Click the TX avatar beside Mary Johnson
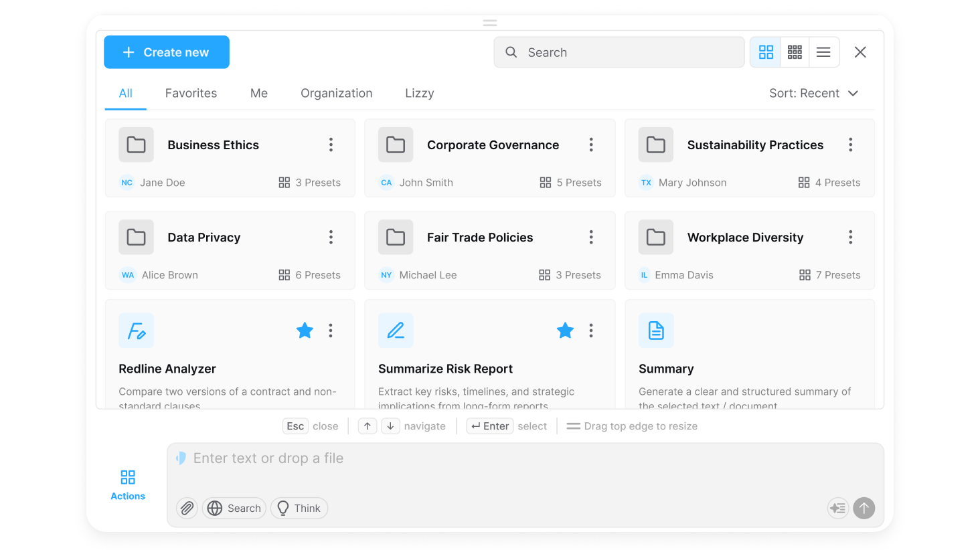The image size is (980, 550). click(x=646, y=183)
